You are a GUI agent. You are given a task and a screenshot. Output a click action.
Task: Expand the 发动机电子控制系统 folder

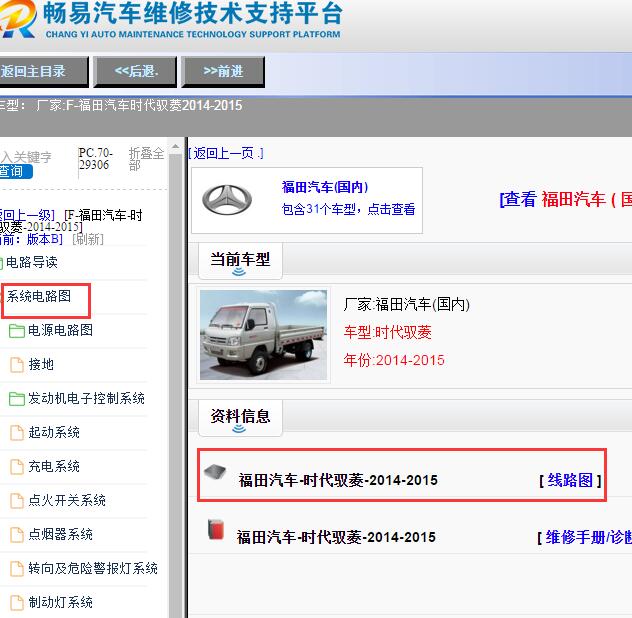(86, 398)
